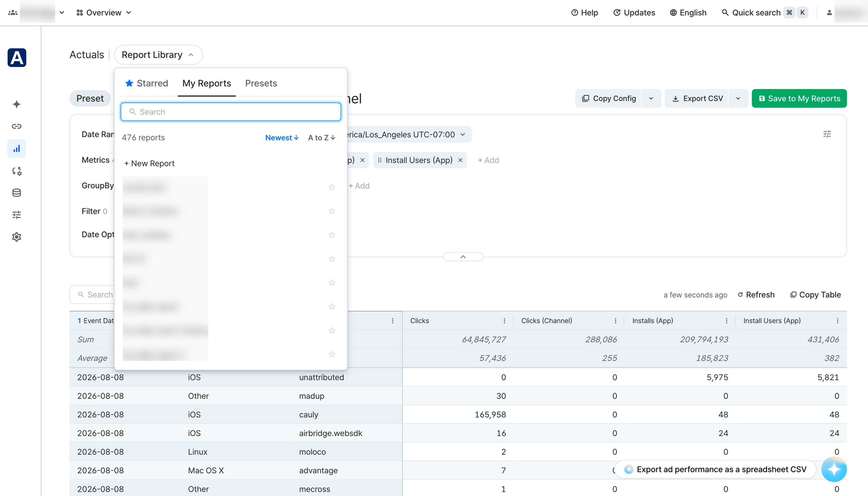Viewport: 868px width, 496px height.
Task: Star the third report in list
Action: click(332, 235)
